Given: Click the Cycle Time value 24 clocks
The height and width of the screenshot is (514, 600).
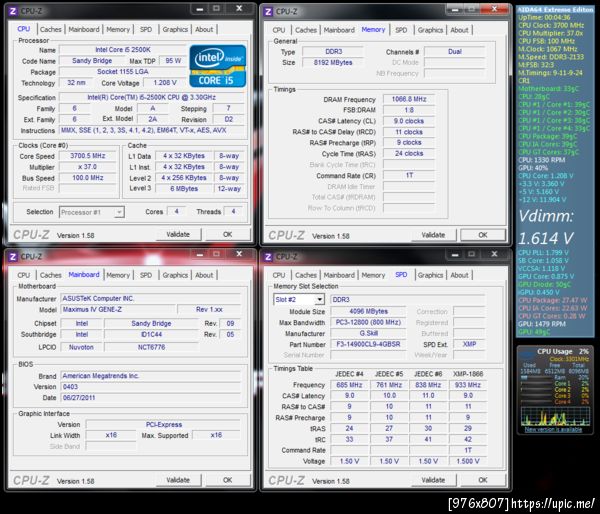Looking at the screenshot, I should 409,153.
